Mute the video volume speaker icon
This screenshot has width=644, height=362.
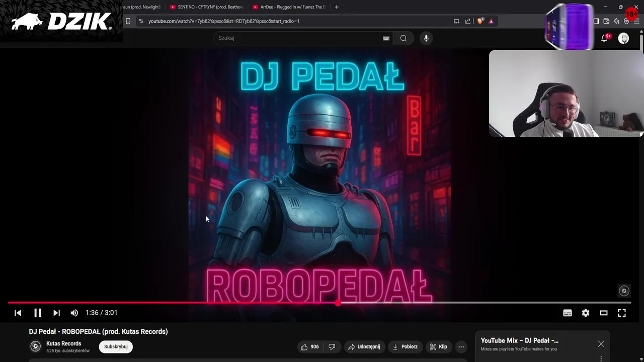pos(74,313)
